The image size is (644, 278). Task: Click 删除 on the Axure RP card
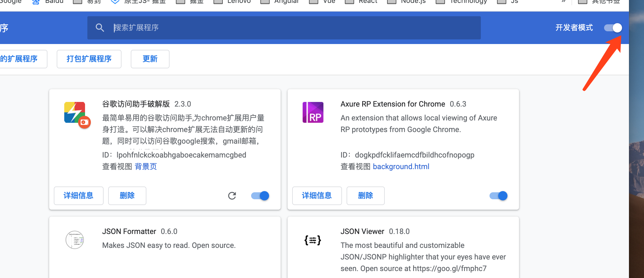366,196
